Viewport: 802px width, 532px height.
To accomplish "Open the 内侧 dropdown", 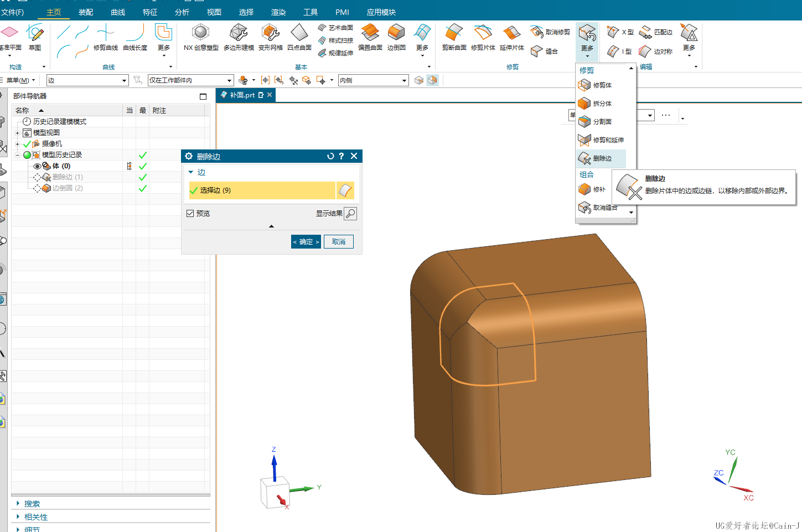I will click(x=374, y=80).
